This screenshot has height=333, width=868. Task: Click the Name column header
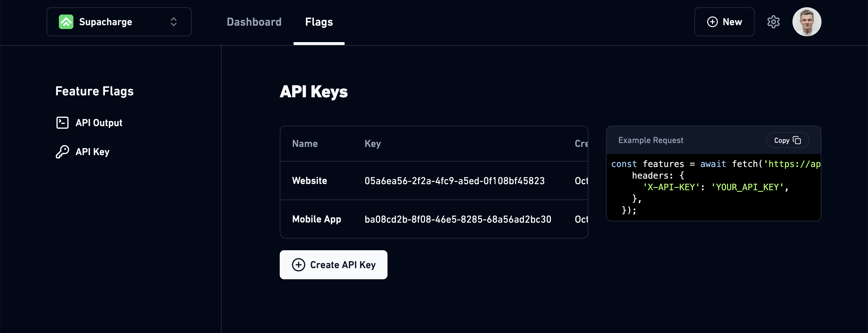pyautogui.click(x=305, y=144)
